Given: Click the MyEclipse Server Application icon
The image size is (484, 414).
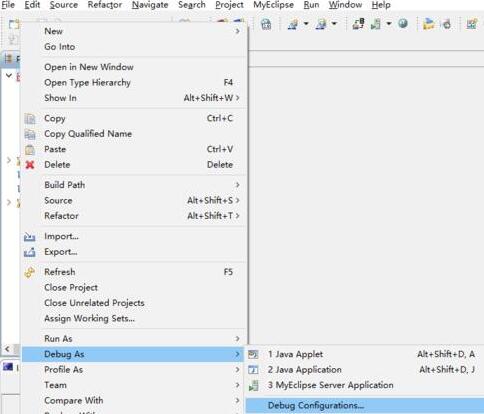Looking at the screenshot, I should [253, 385].
